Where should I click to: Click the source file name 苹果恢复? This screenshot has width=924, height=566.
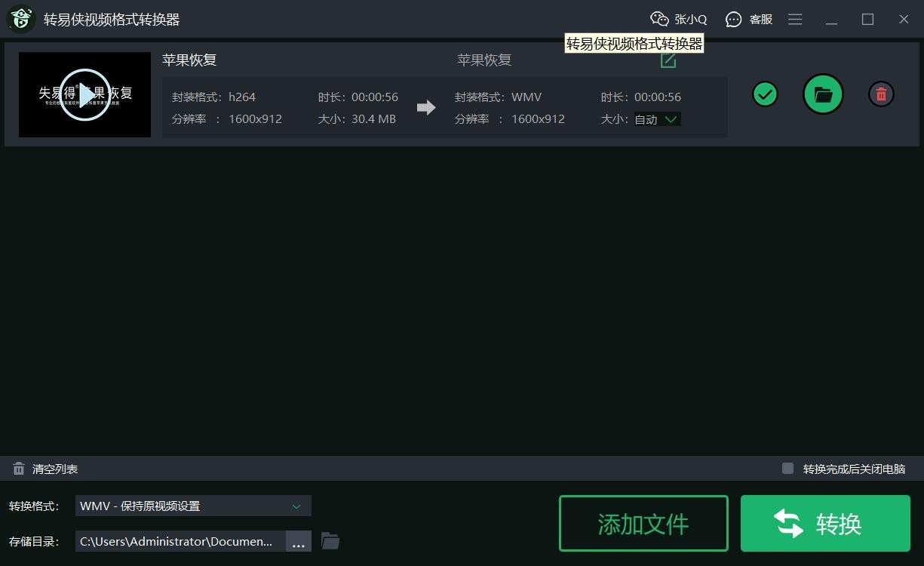189,60
